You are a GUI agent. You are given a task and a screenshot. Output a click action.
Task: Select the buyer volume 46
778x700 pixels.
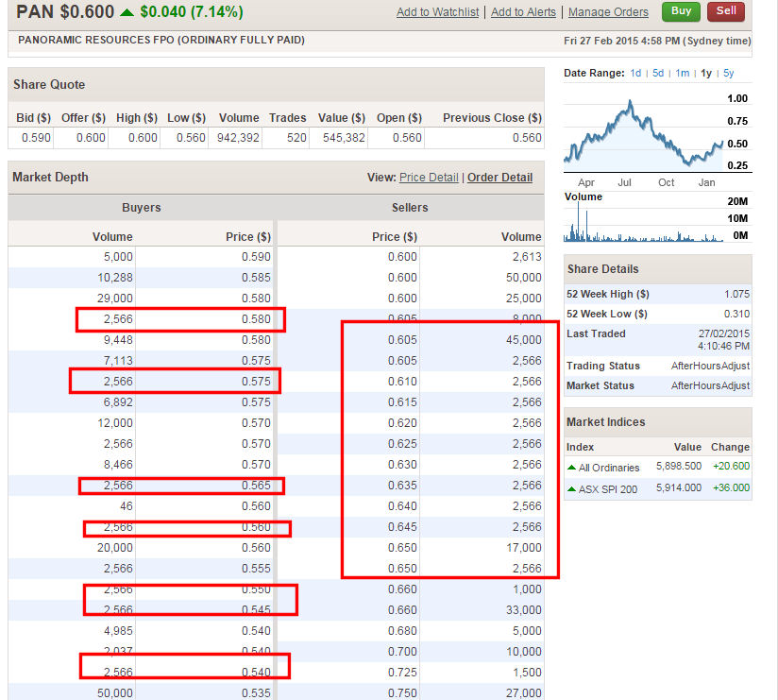[127, 506]
